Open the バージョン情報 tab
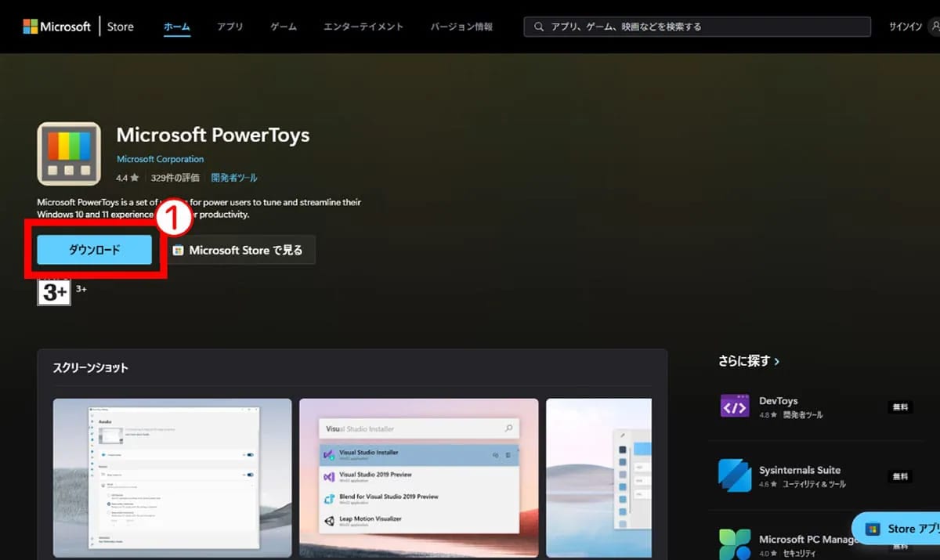Image resolution: width=940 pixels, height=560 pixels. click(x=461, y=27)
